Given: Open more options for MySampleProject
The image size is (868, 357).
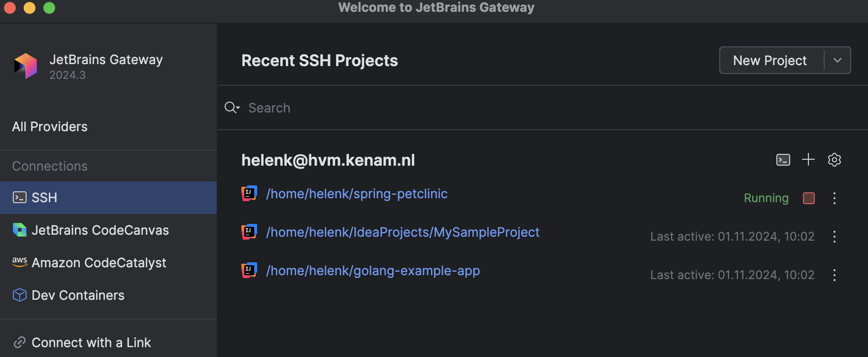Looking at the screenshot, I should [x=835, y=237].
